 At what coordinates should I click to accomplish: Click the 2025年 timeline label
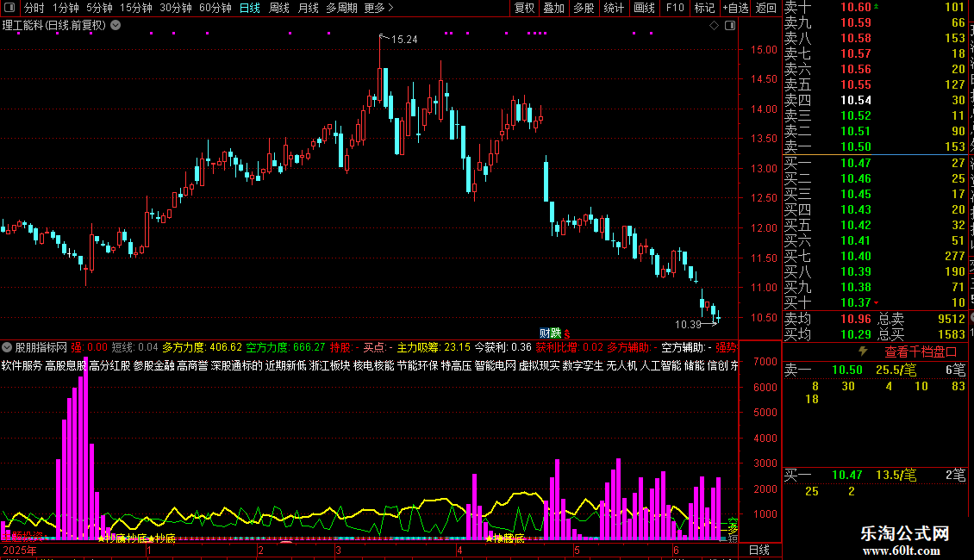click(20, 550)
